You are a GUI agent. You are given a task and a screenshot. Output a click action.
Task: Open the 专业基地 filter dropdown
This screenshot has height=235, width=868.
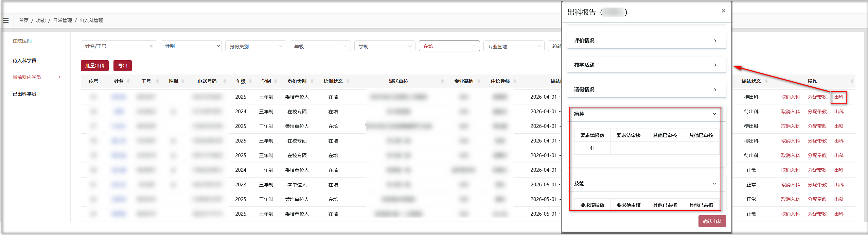514,46
